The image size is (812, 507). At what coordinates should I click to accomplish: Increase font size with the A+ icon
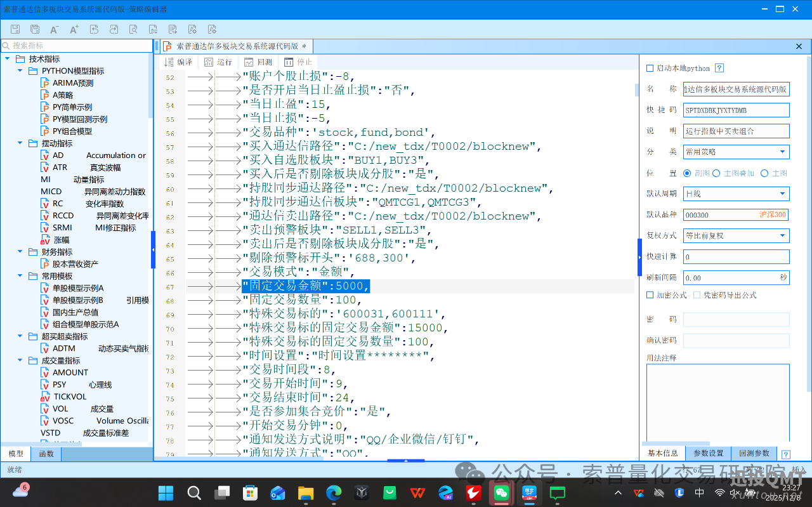click(74, 29)
